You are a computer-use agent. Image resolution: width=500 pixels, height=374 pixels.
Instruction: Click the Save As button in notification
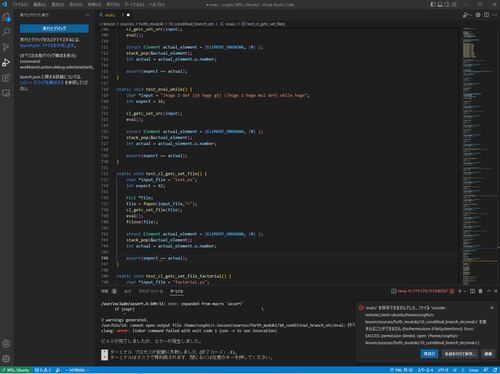click(460, 354)
